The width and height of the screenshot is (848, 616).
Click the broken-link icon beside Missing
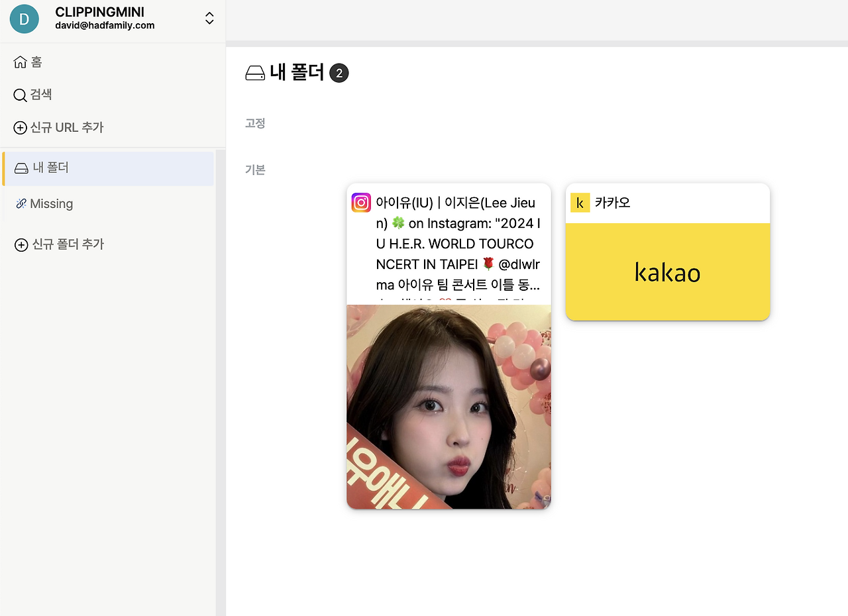pyautogui.click(x=20, y=203)
